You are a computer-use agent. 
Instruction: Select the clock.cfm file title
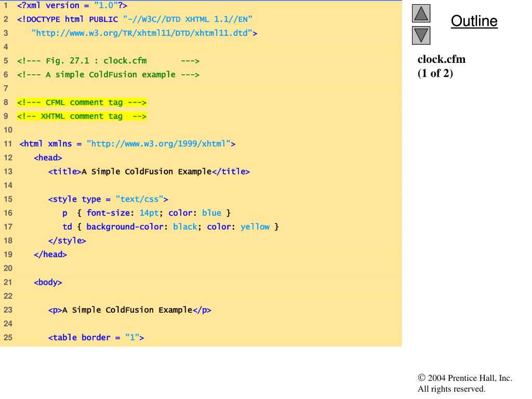[442, 59]
